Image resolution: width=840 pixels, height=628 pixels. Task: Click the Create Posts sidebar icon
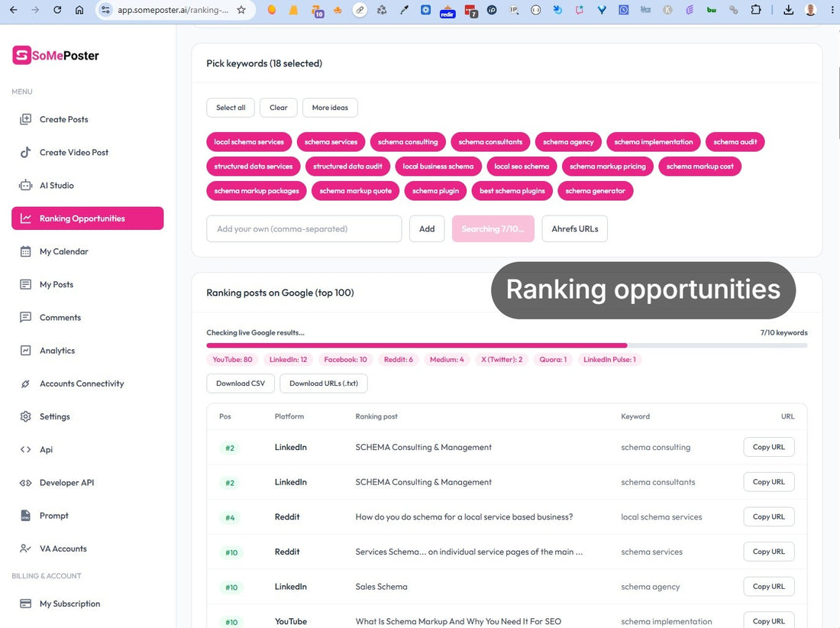pos(25,119)
